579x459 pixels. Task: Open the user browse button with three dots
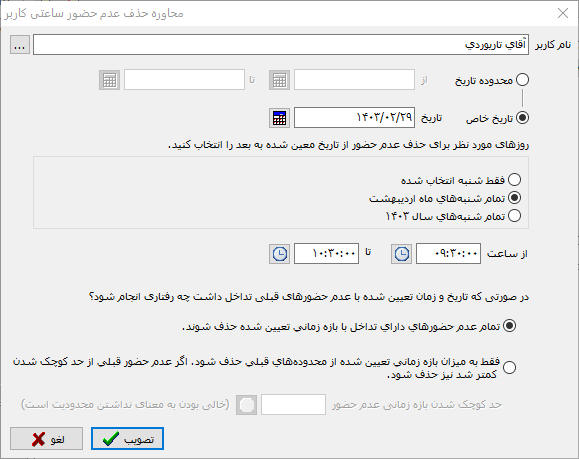[20, 45]
